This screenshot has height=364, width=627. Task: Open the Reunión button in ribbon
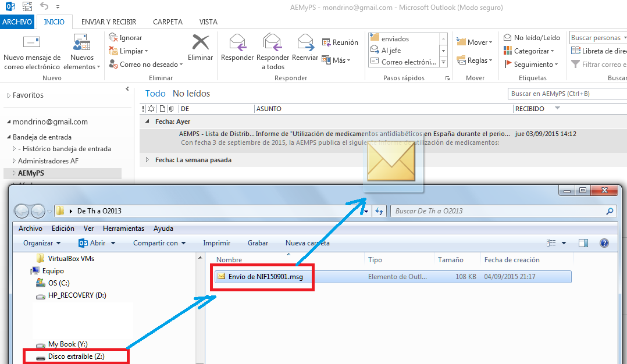(340, 42)
